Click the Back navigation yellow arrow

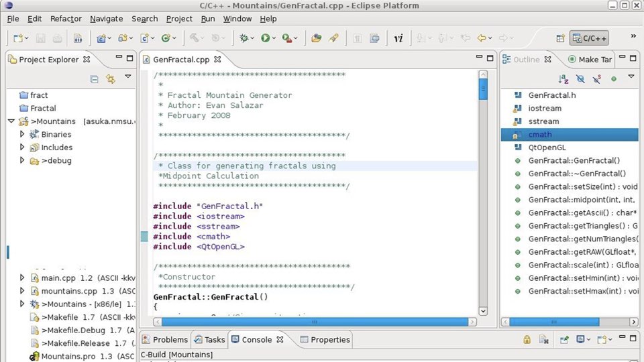tap(482, 38)
